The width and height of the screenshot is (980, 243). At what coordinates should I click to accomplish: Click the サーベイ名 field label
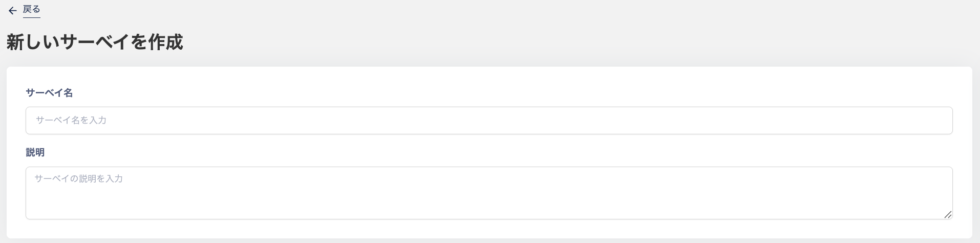(49, 93)
